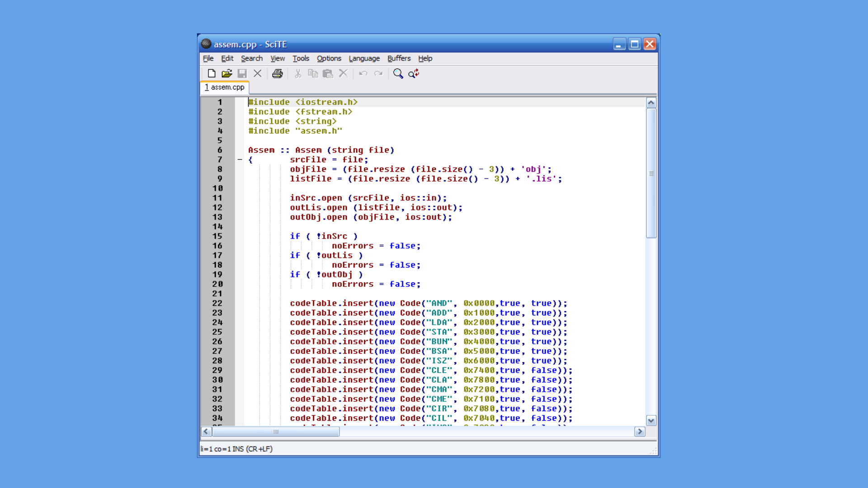Image resolution: width=868 pixels, height=488 pixels.
Task: Click the "CIL" string on line 34
Action: (x=439, y=418)
